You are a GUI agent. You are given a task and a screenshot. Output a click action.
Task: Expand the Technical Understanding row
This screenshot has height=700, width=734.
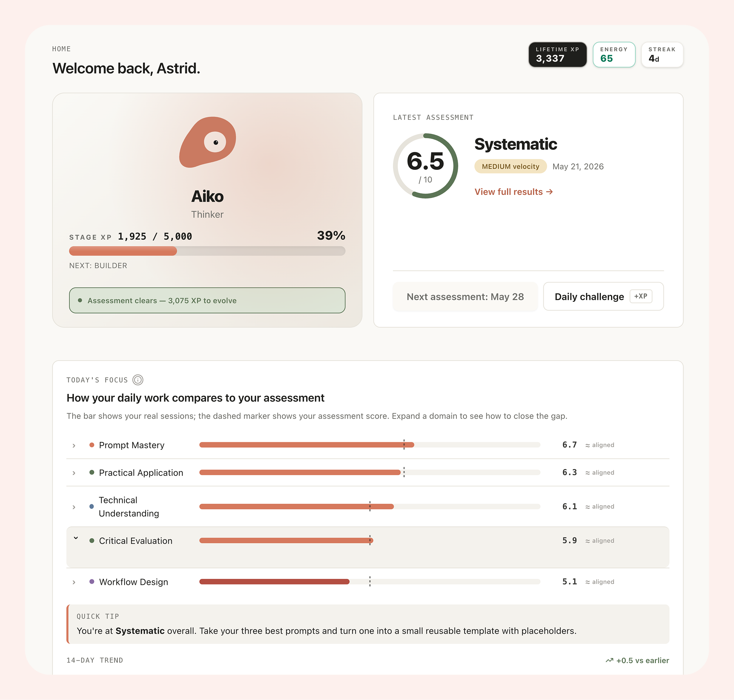coord(74,507)
